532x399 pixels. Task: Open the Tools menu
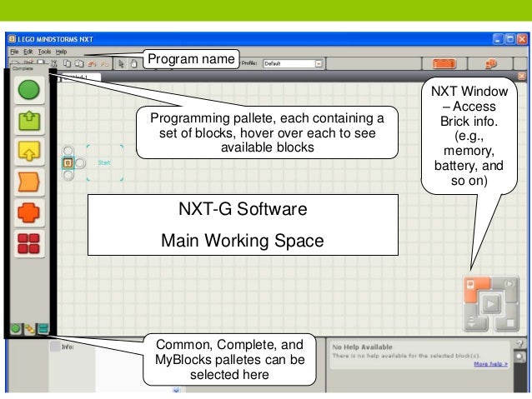coord(44,52)
